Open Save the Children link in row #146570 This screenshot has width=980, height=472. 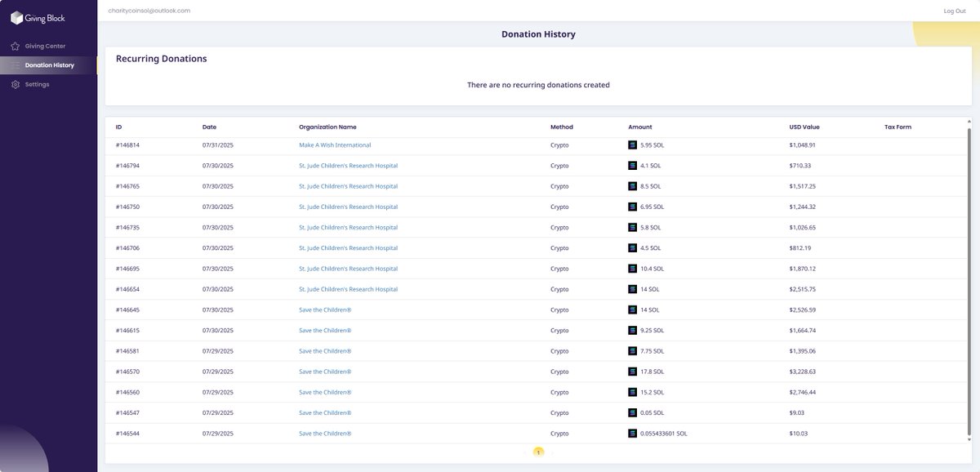(x=325, y=372)
